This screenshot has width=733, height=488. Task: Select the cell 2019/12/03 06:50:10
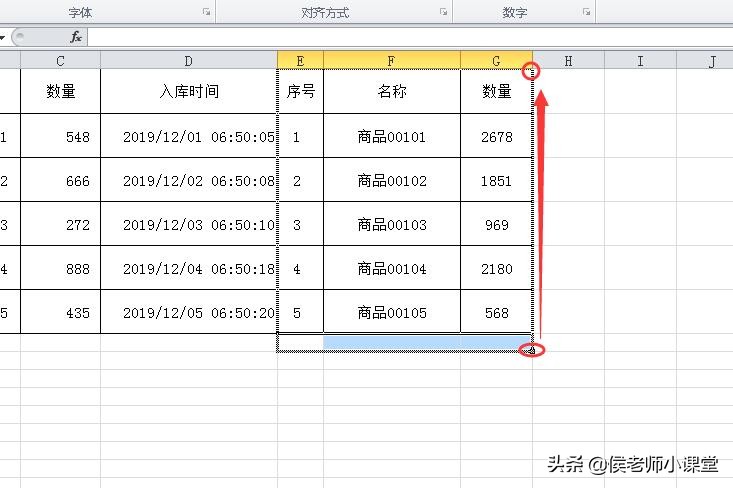tap(189, 224)
